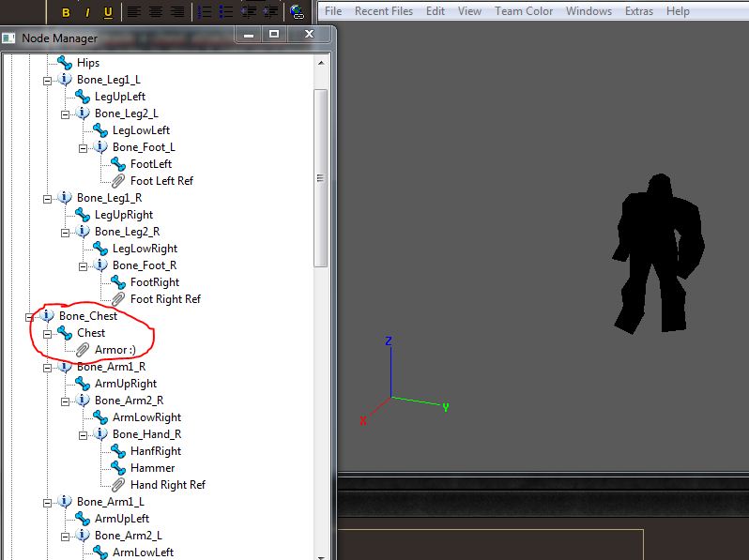The width and height of the screenshot is (749, 560).
Task: Open the File menu
Action: [x=333, y=11]
